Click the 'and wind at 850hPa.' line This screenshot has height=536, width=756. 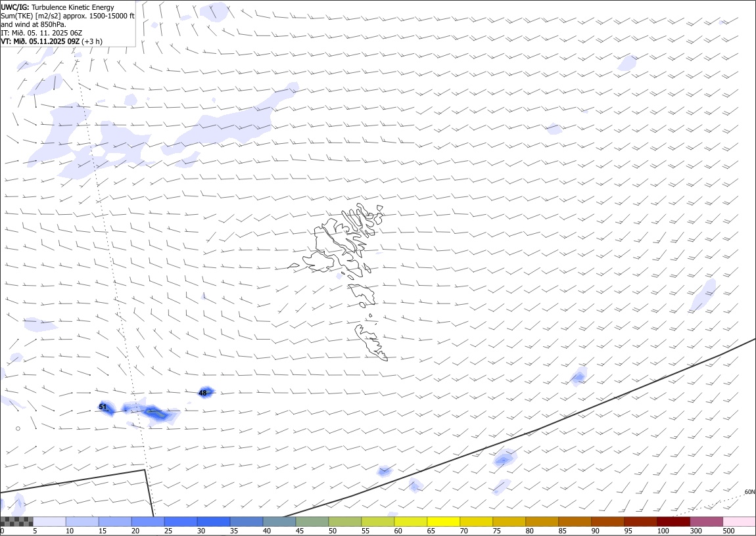pos(34,24)
